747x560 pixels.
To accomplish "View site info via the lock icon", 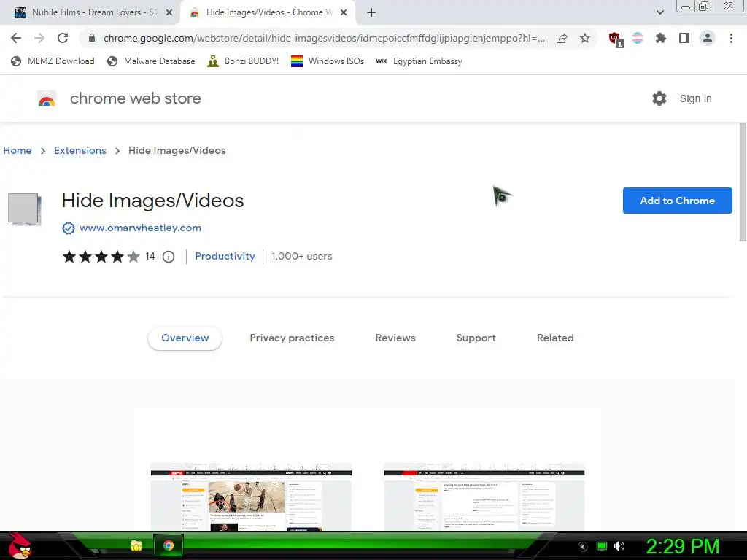I will (x=92, y=38).
